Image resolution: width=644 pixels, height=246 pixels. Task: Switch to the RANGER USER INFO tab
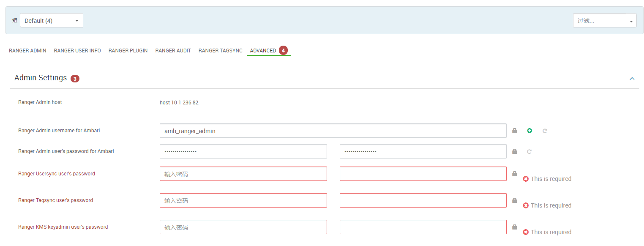(77, 51)
